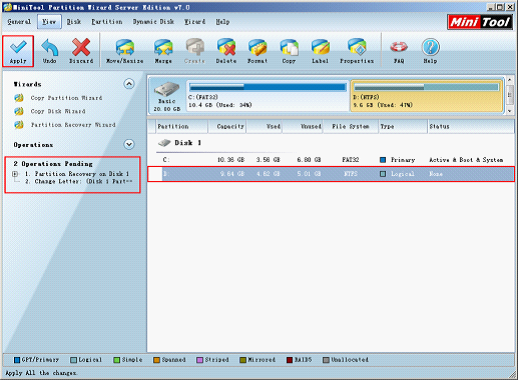
Task: Open the Wizard menu
Action: coord(195,22)
